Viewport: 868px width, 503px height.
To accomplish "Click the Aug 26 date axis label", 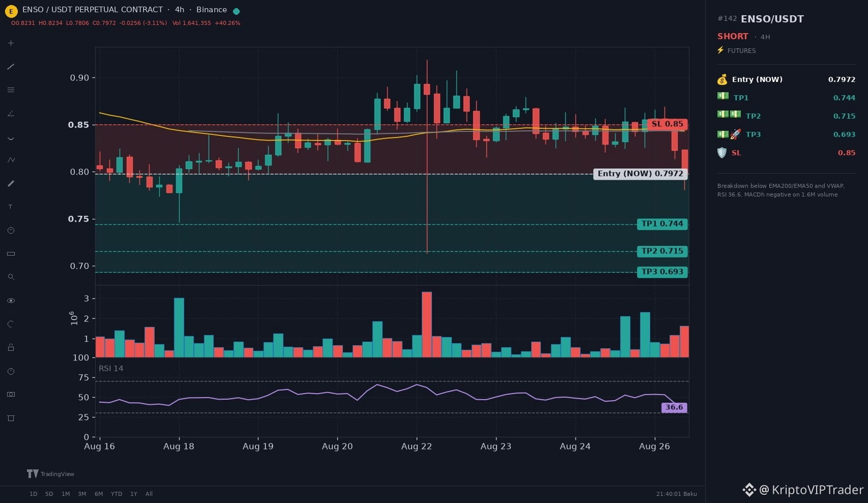I will tap(654, 446).
